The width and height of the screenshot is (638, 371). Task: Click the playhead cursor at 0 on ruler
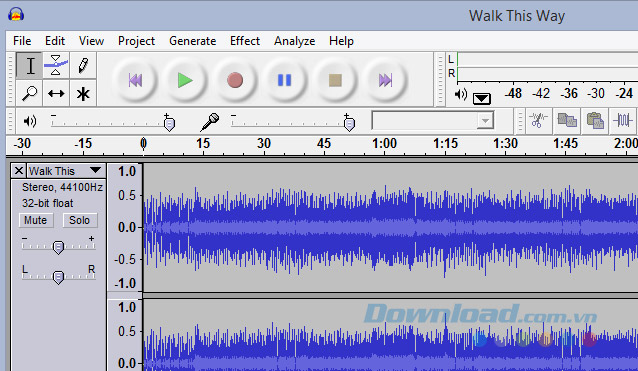(x=143, y=144)
